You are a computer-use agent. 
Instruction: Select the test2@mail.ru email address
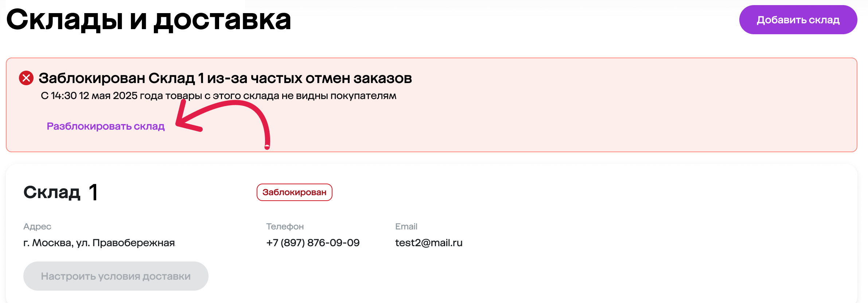pos(429,243)
